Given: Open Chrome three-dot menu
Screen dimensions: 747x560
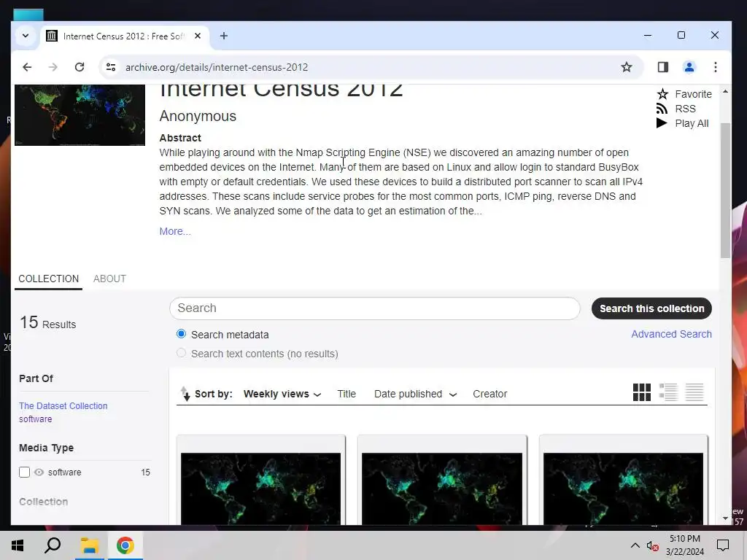Looking at the screenshot, I should pyautogui.click(x=715, y=67).
